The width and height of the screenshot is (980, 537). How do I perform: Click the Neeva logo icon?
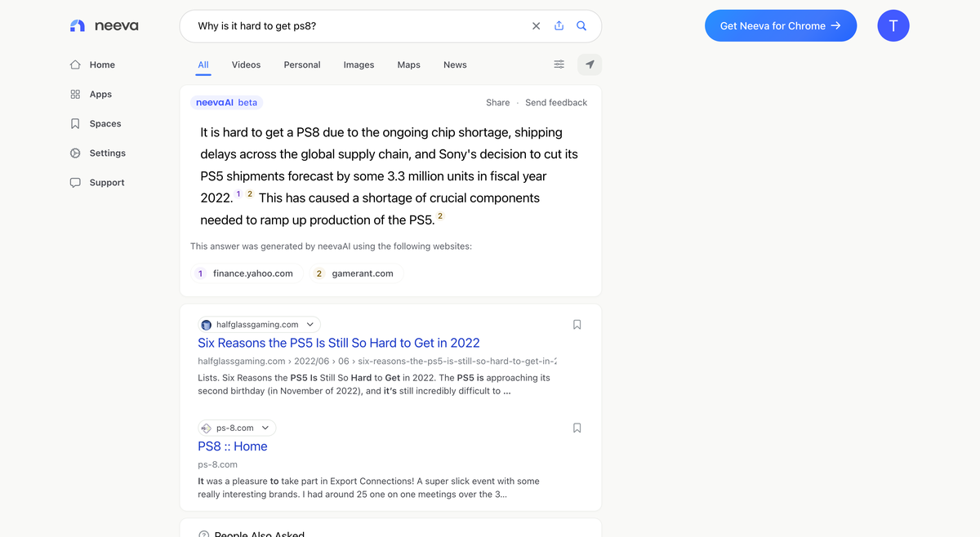pos(77,26)
